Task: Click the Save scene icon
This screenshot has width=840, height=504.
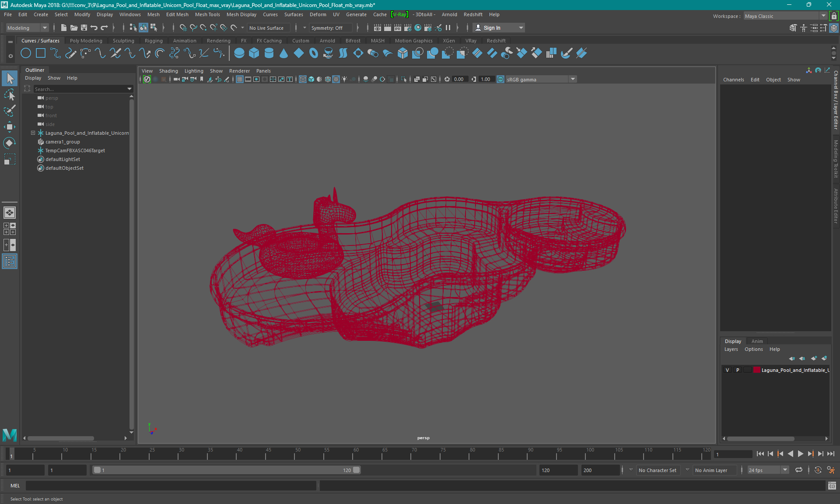Action: point(84,28)
